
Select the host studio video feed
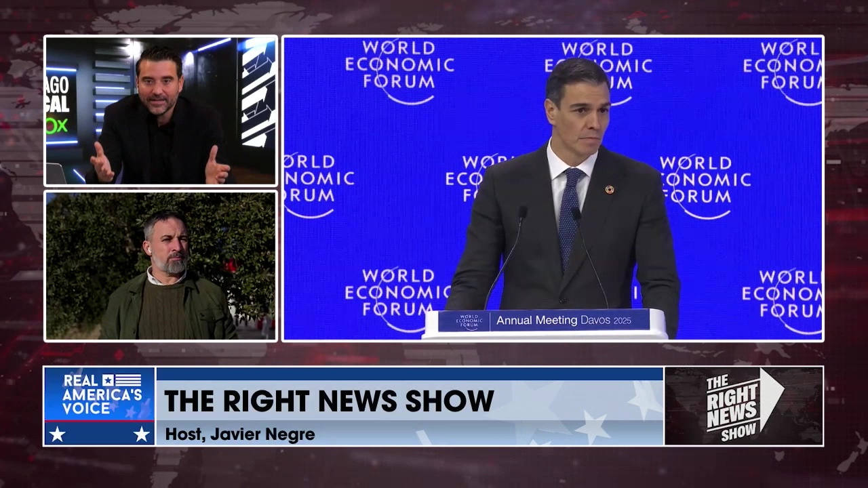click(161, 110)
